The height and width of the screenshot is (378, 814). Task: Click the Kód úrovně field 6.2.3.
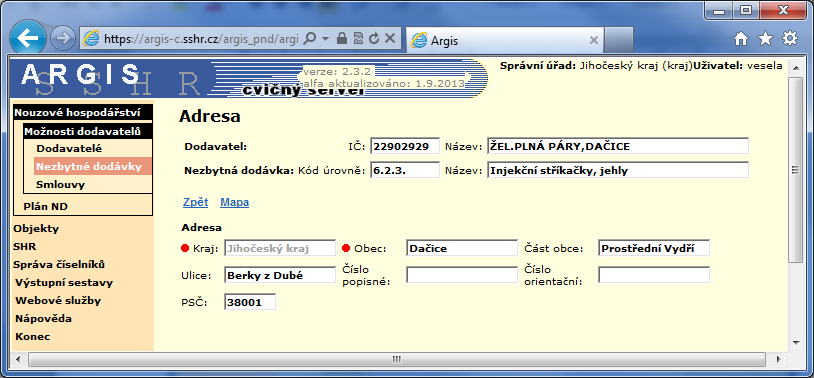click(x=405, y=170)
